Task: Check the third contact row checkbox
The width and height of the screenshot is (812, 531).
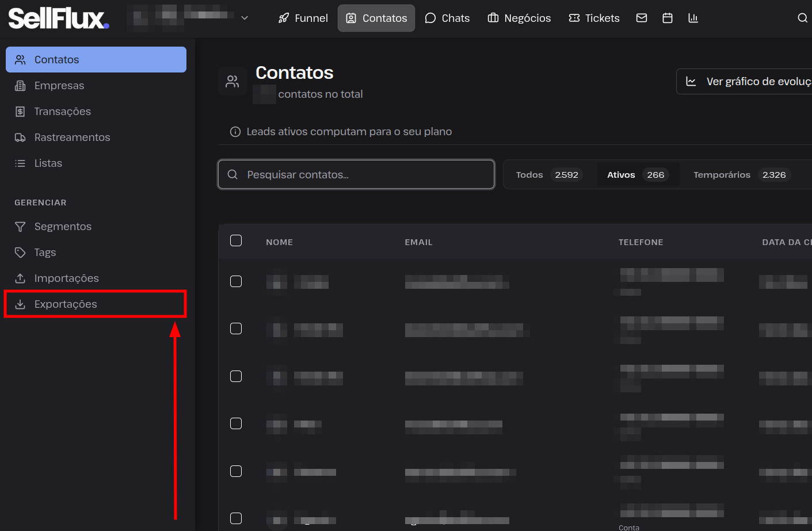Action: pos(236,376)
